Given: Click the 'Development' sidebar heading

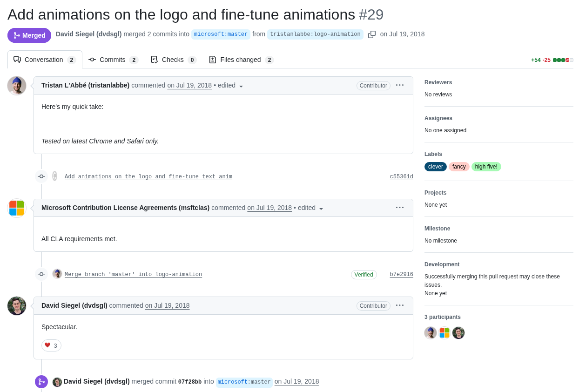Looking at the screenshot, I should click(442, 264).
